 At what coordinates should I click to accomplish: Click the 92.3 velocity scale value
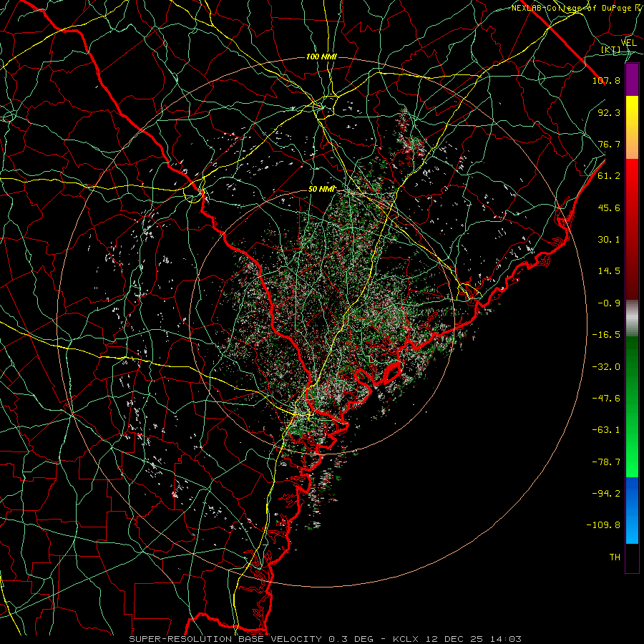click(609, 112)
